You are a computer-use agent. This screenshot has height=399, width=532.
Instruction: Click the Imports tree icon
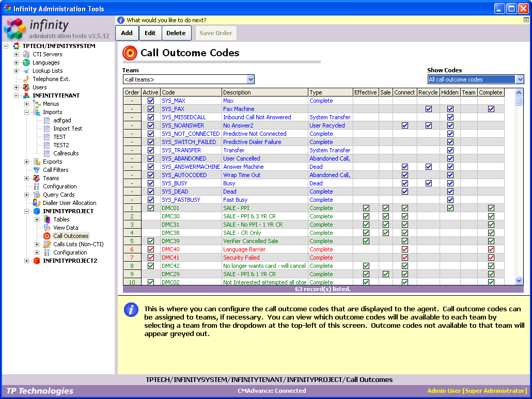[x=37, y=112]
